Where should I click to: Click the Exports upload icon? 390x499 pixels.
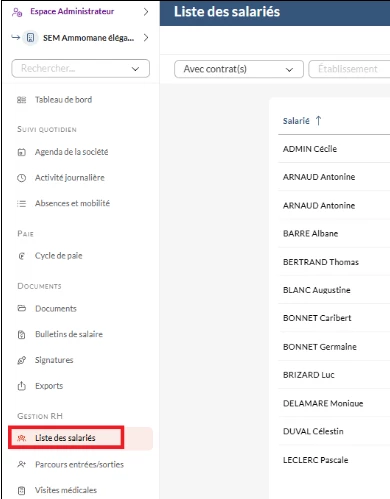point(21,386)
